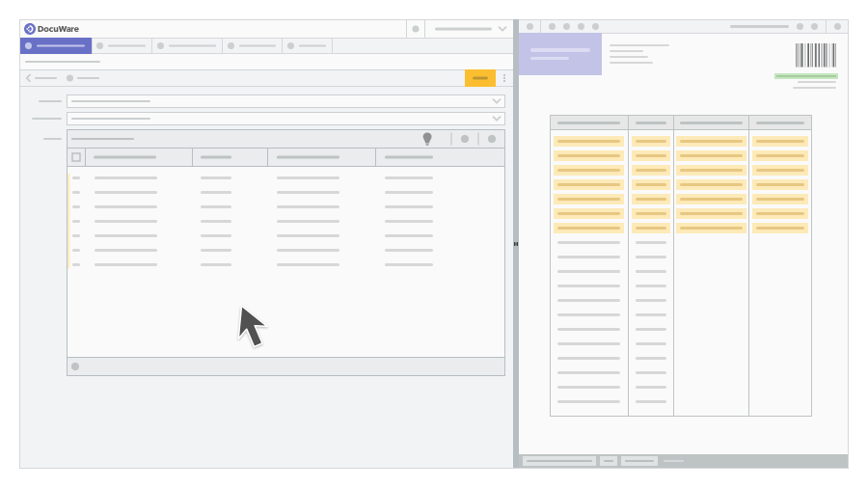Click the first highlighted cell in document table
Screen dimensions: 868x488
coord(588,141)
